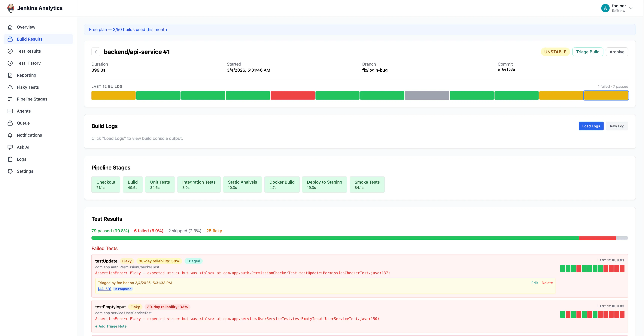
Task: Click the Test History clock icon
Action: 10,63
